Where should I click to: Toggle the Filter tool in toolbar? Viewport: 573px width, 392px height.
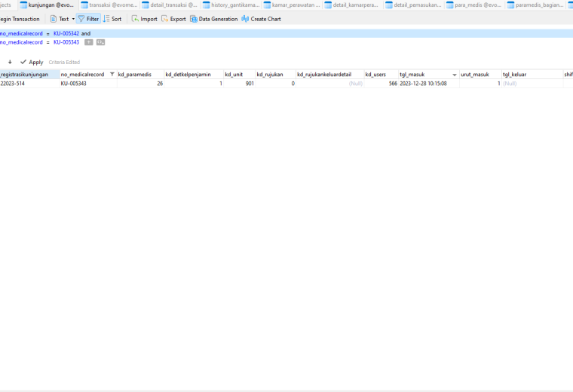[88, 19]
